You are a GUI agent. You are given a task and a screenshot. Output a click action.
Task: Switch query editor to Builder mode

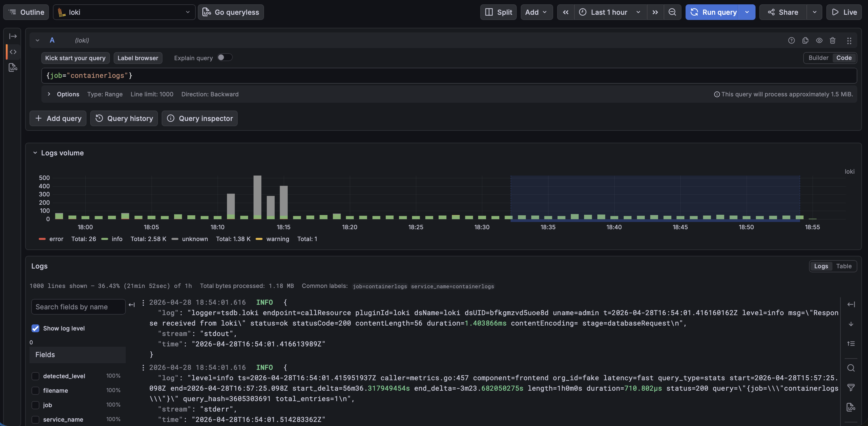pyautogui.click(x=818, y=58)
